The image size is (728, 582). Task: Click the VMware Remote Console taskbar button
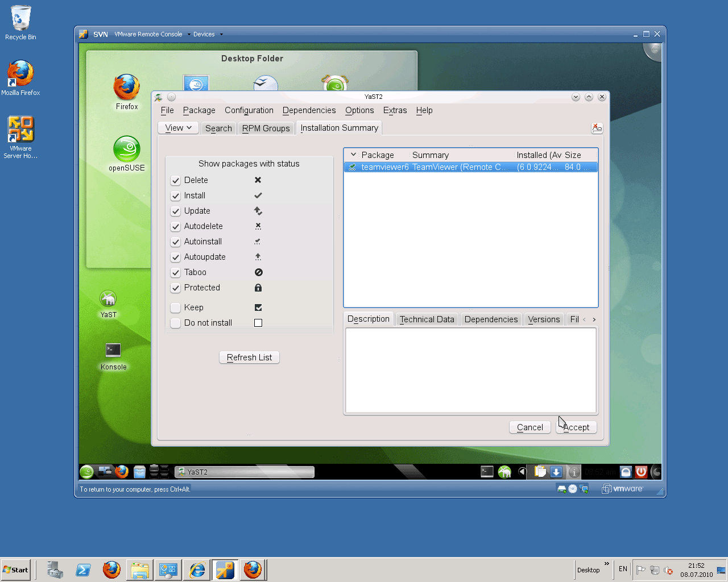225,569
